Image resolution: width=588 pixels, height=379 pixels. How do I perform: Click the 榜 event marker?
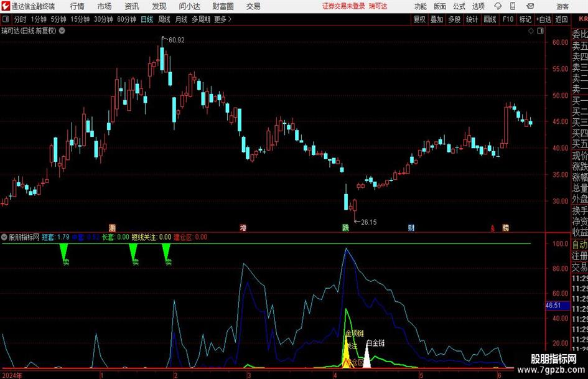(x=505, y=227)
